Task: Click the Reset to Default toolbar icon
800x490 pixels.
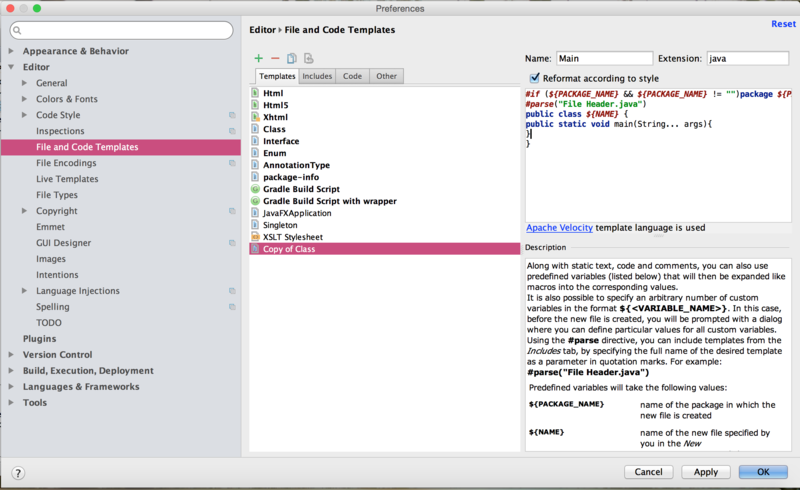Action: [309, 58]
